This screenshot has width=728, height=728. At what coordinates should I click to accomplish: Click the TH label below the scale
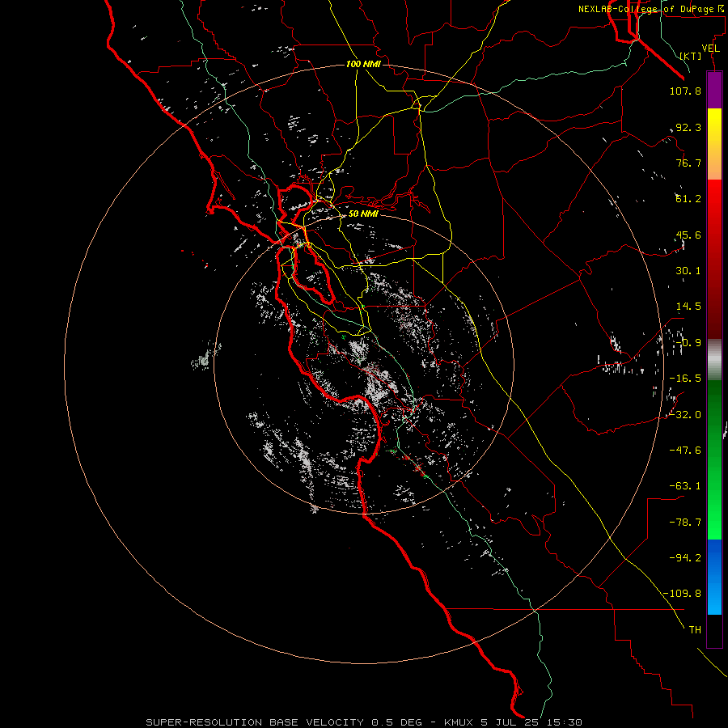click(x=695, y=629)
